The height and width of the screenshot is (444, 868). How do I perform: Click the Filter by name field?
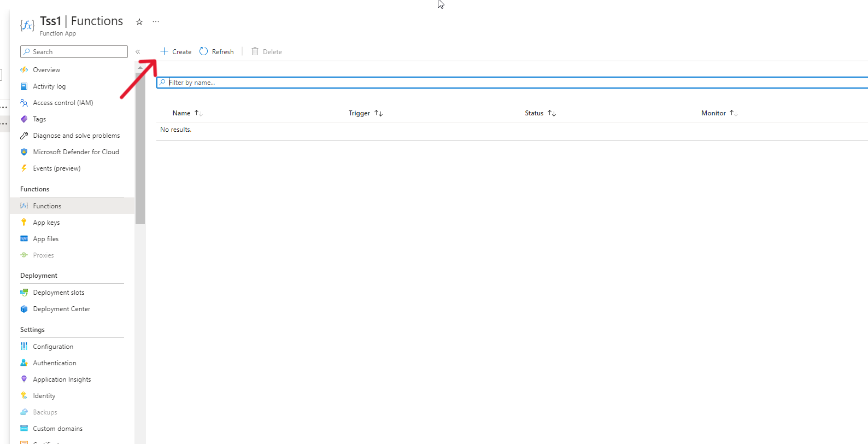(512, 83)
